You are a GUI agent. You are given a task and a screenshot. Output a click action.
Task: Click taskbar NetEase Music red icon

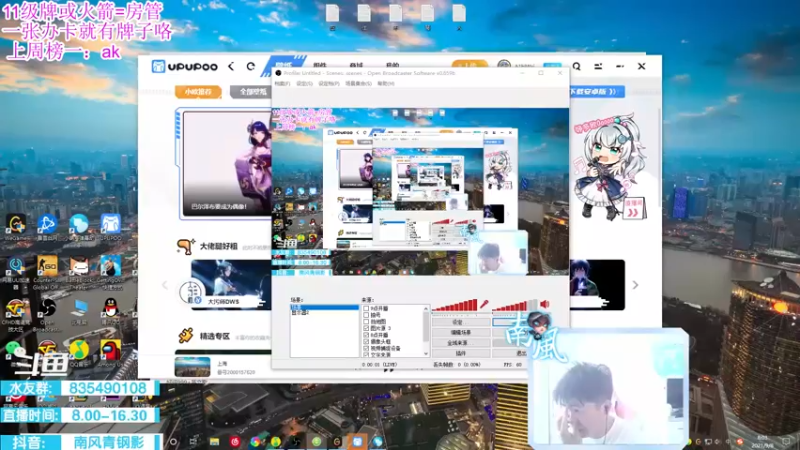point(235,442)
